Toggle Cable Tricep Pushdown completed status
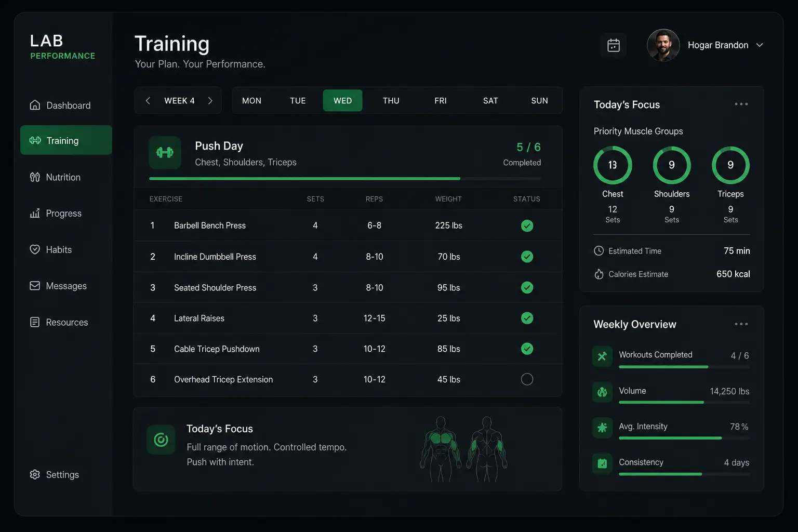This screenshot has width=798, height=532. (x=527, y=349)
